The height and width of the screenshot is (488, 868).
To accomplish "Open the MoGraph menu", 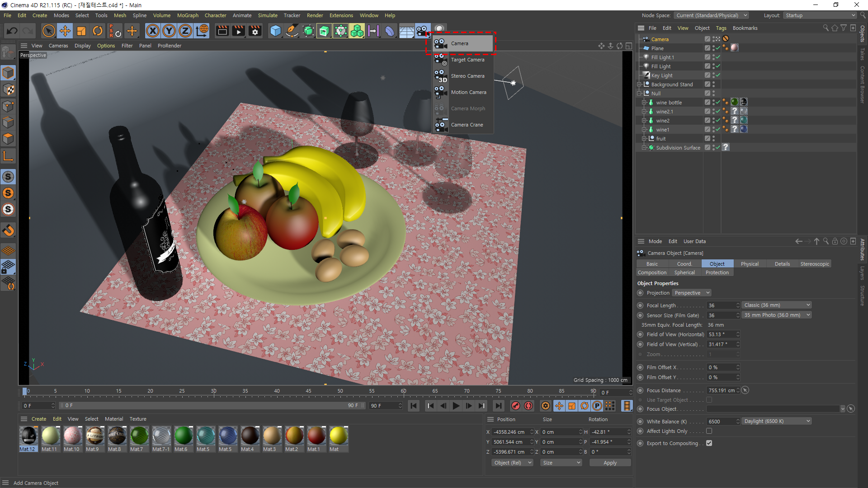I will tap(188, 15).
